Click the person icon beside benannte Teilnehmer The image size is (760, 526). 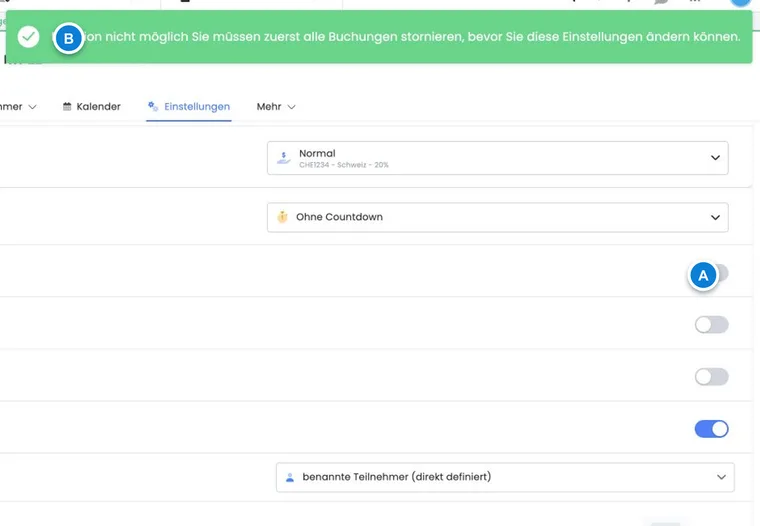290,478
